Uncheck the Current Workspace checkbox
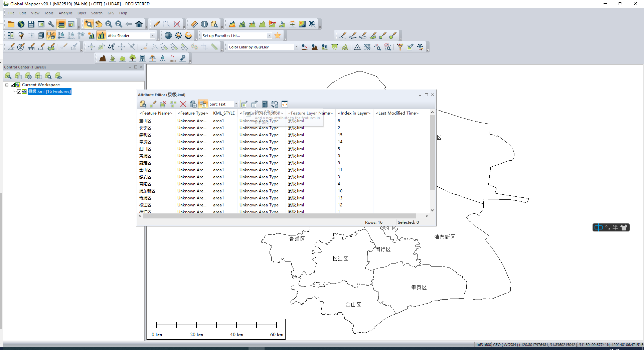The width and height of the screenshot is (644, 350). coord(13,84)
